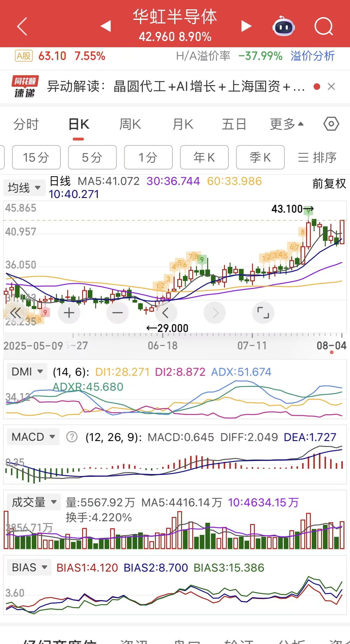Select the 日K tab
Image resolution: width=350 pixels, height=644 pixels.
[x=79, y=124]
